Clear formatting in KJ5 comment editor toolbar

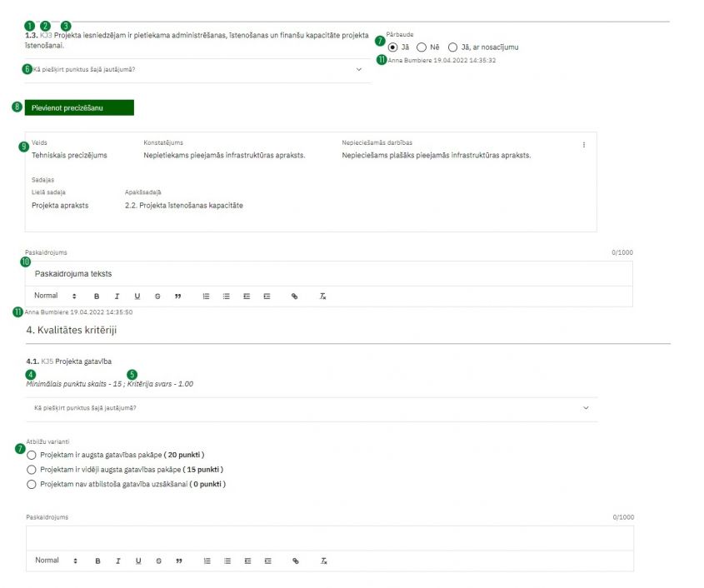pyautogui.click(x=324, y=561)
